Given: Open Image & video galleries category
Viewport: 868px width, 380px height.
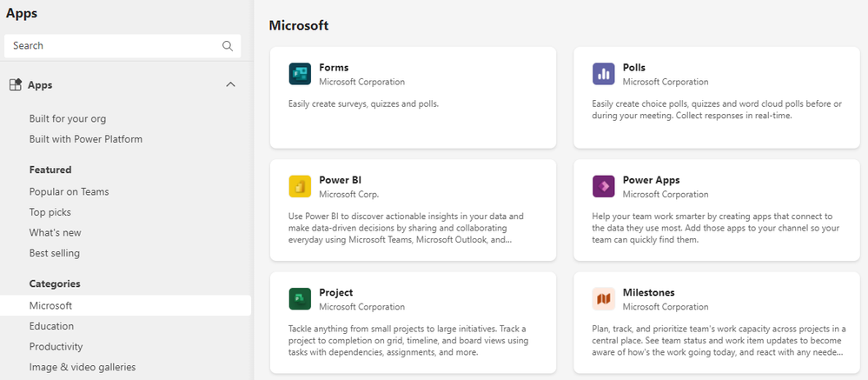Looking at the screenshot, I should (x=83, y=367).
